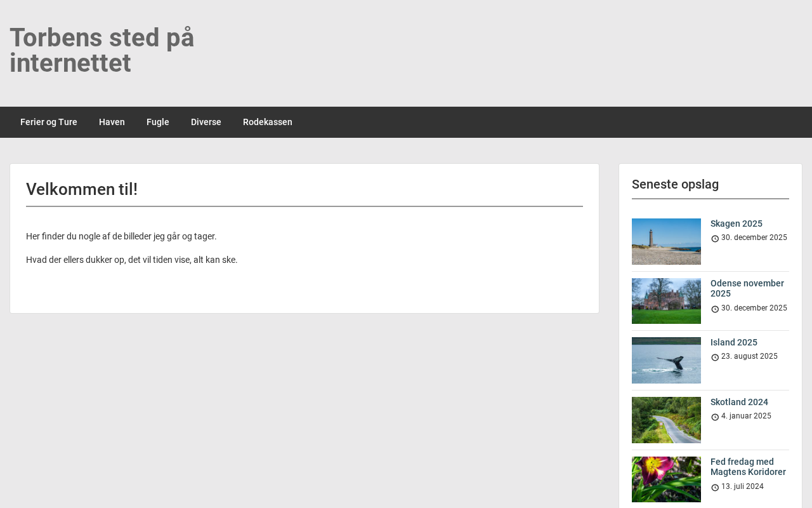812x508 pixels.
Task: Read the Island 2025 post
Action: coord(734,342)
